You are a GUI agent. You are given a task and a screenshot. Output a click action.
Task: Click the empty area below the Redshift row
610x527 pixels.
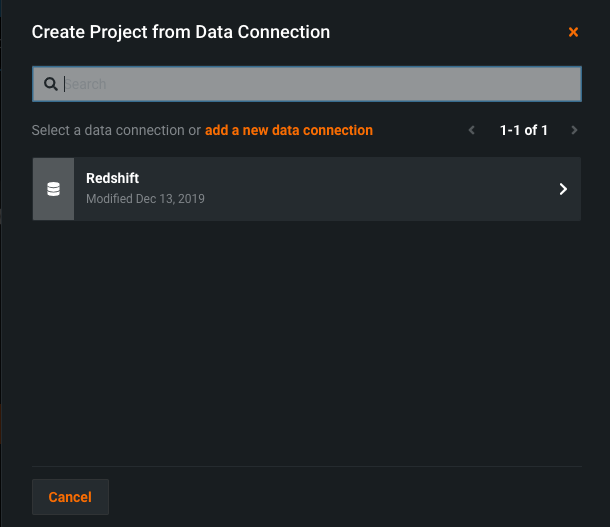(x=306, y=340)
